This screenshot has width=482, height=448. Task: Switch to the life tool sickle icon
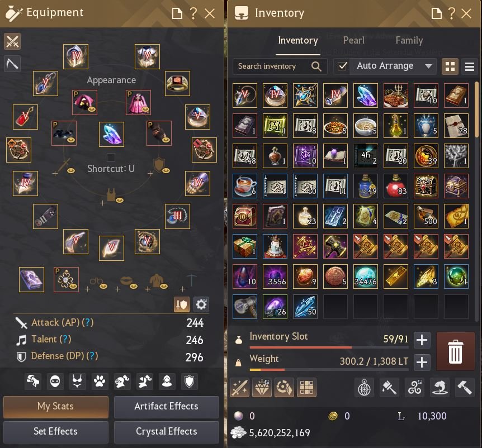12,64
